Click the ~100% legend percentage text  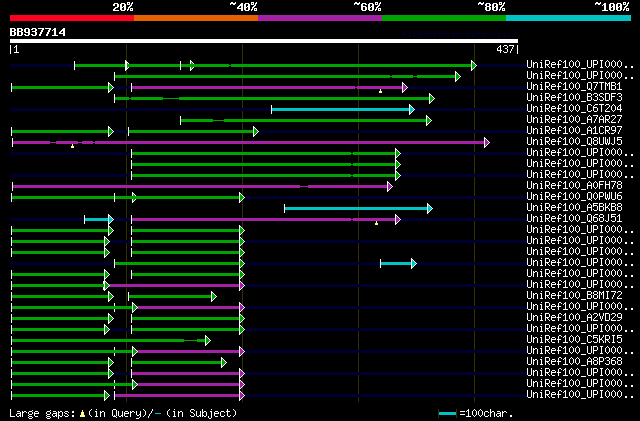[x=612, y=7]
